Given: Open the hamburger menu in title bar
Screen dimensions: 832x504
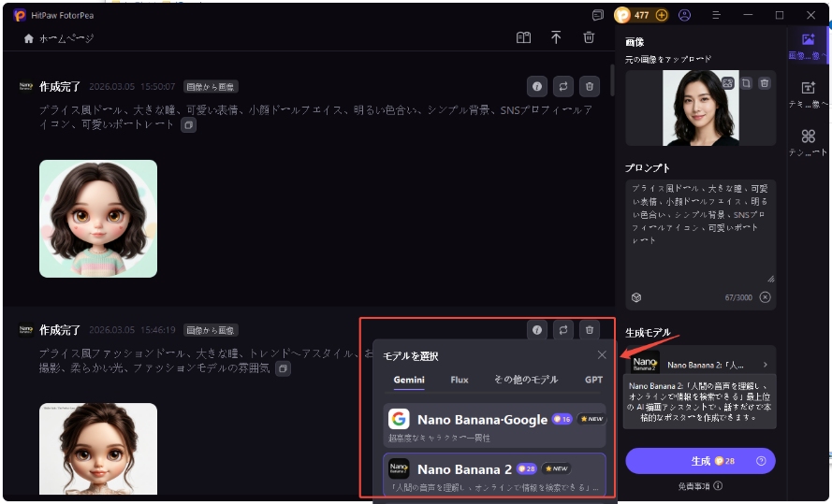Looking at the screenshot, I should tap(716, 15).
